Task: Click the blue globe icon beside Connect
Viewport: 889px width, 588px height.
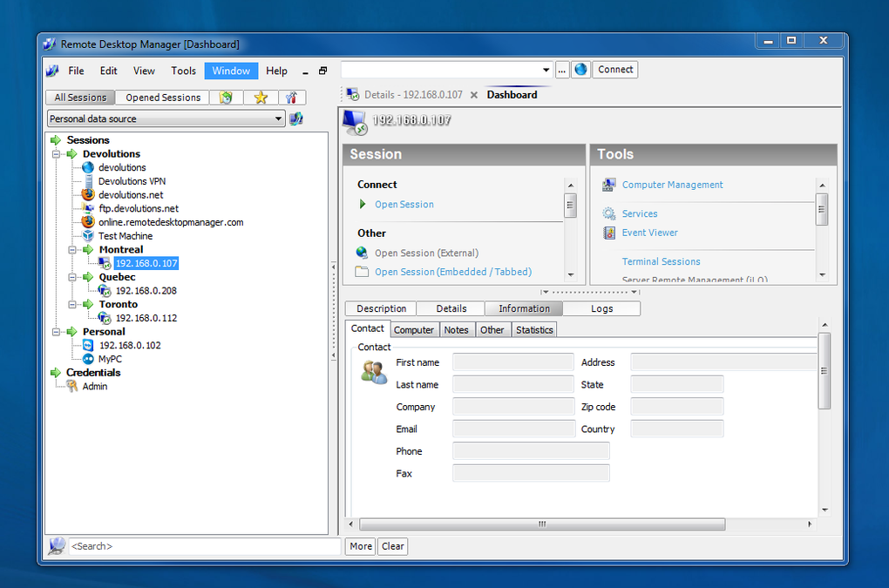Action: (x=580, y=69)
